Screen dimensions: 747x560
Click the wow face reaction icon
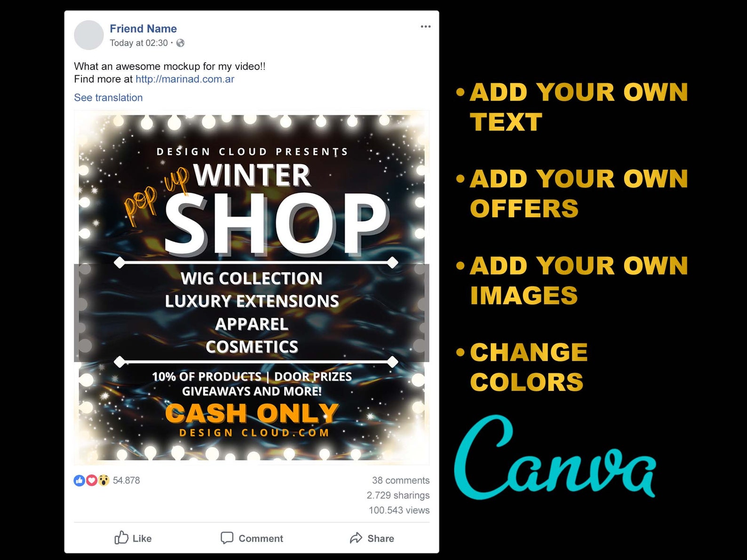pos(103,480)
